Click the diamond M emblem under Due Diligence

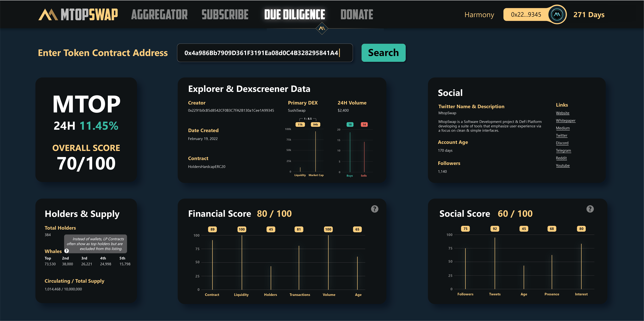[322, 28]
